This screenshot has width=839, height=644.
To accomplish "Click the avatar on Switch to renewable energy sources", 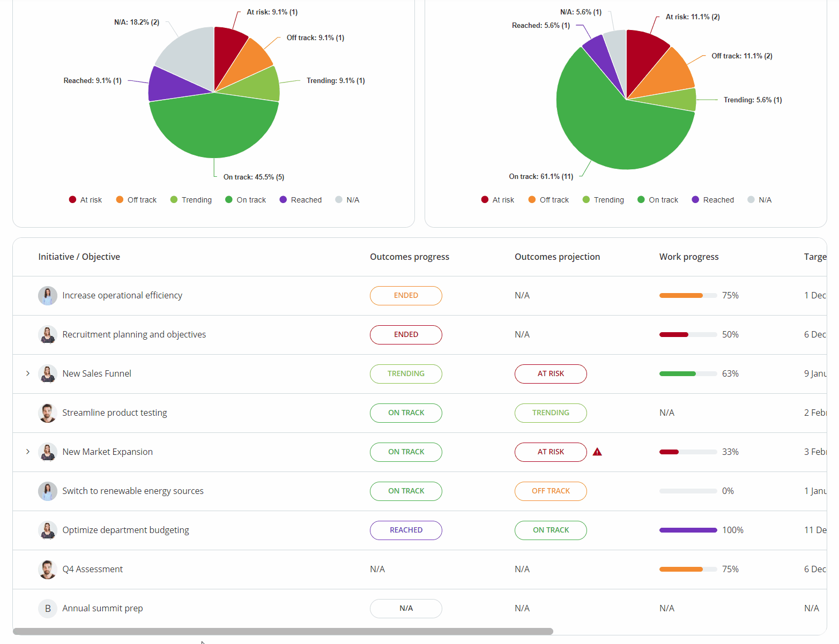I will click(47, 491).
